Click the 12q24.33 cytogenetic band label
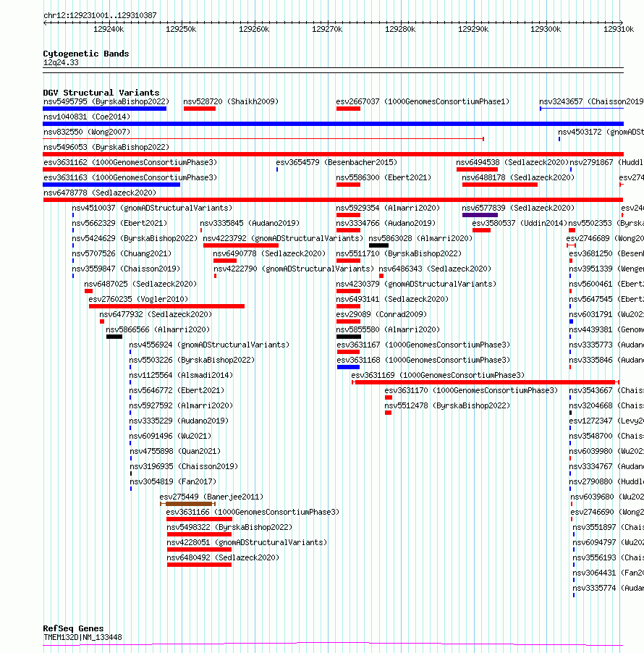644x653 pixels. click(x=61, y=62)
